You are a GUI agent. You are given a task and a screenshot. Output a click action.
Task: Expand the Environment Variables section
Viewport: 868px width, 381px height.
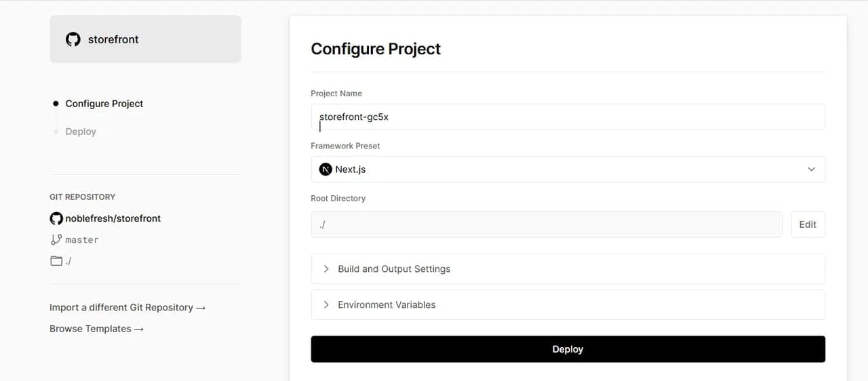(x=568, y=304)
